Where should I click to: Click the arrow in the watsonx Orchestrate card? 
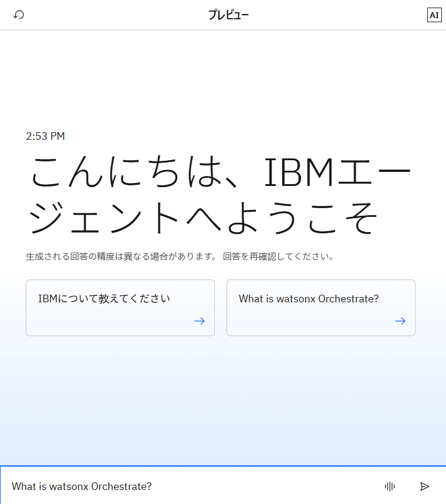pos(400,321)
